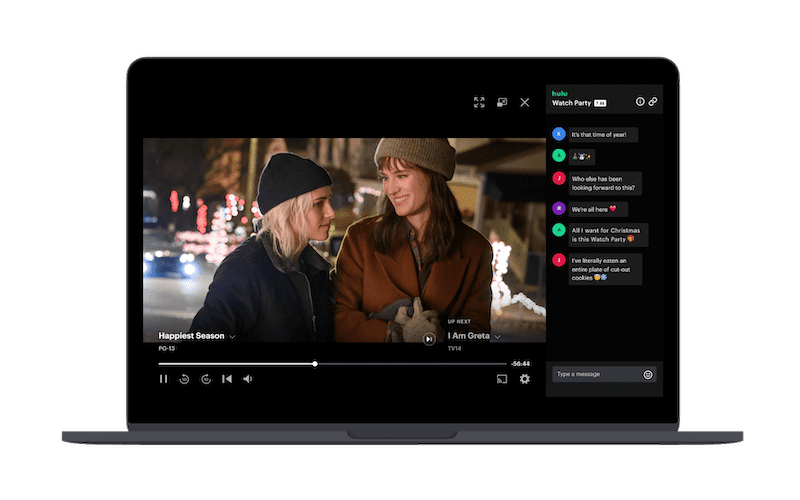Click the Watch Party heading
Screen dimensions: 800x500
pos(571,103)
